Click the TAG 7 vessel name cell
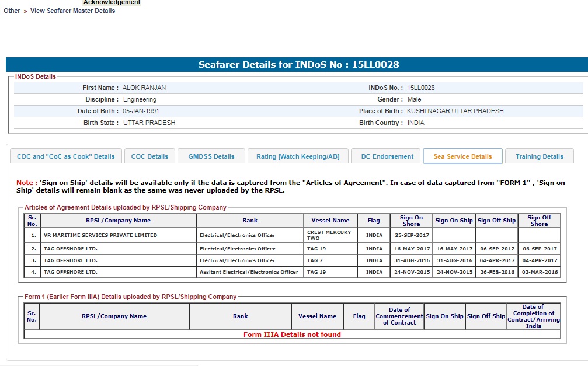588x366 pixels. (315, 260)
